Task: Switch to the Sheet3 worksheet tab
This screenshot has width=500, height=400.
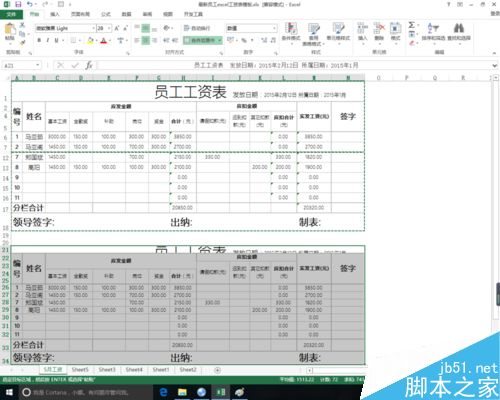Action: 107,370
